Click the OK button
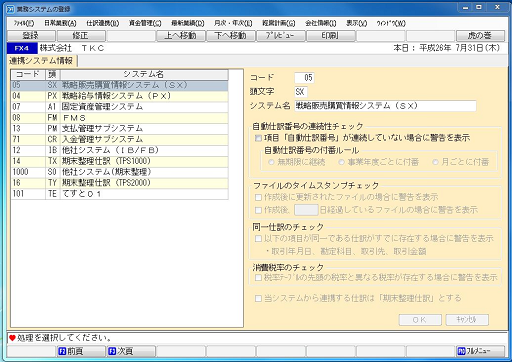 point(420,320)
